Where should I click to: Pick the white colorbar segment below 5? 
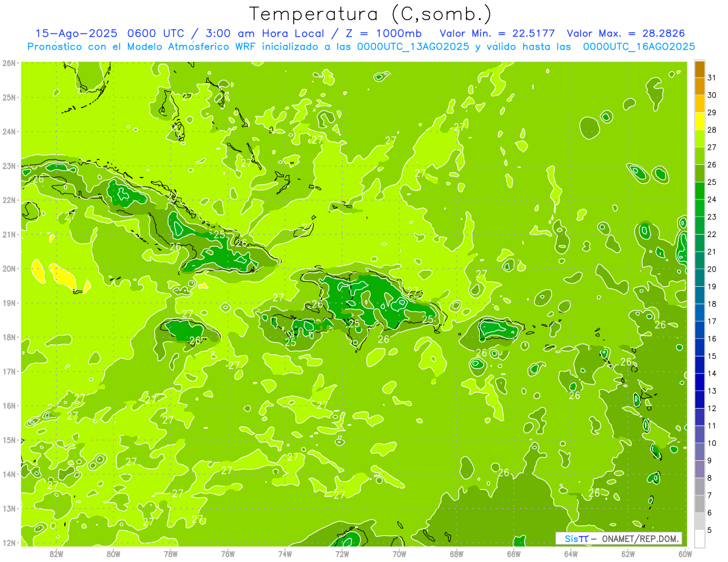click(x=700, y=538)
